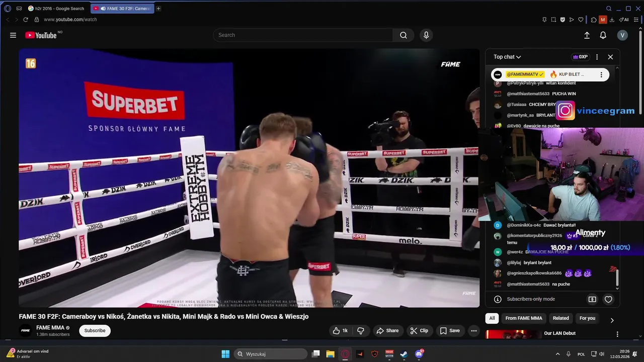Open Opera GX Corner controller icon
This screenshot has height=362, width=644.
tap(19, 9)
